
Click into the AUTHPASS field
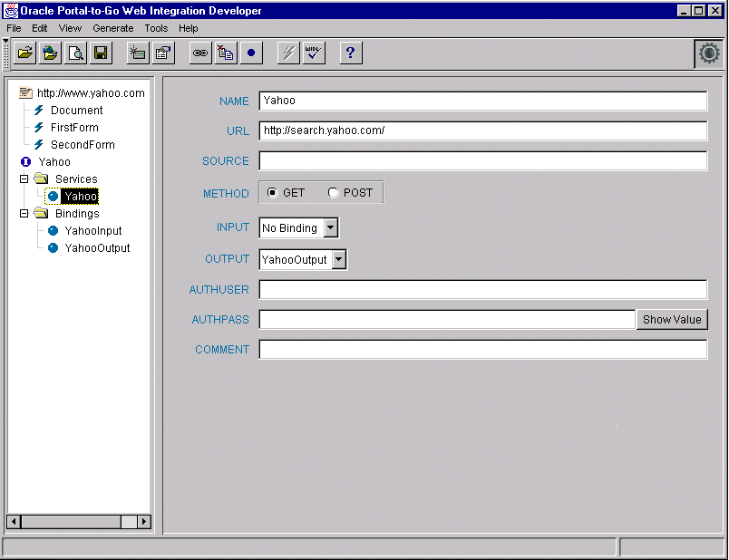click(x=447, y=320)
